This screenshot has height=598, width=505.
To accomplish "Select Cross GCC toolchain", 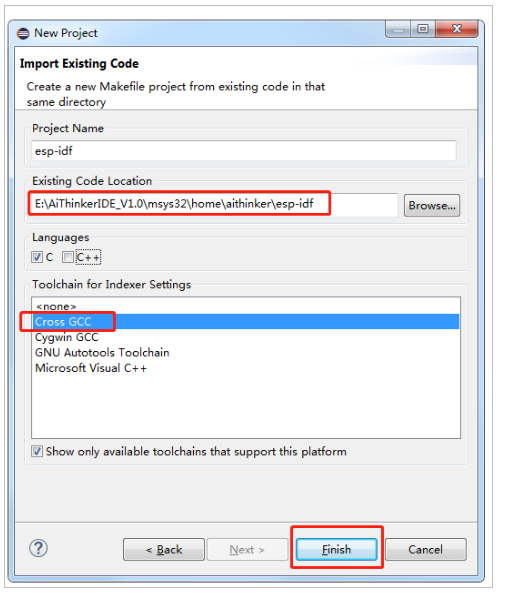I will tap(246, 322).
